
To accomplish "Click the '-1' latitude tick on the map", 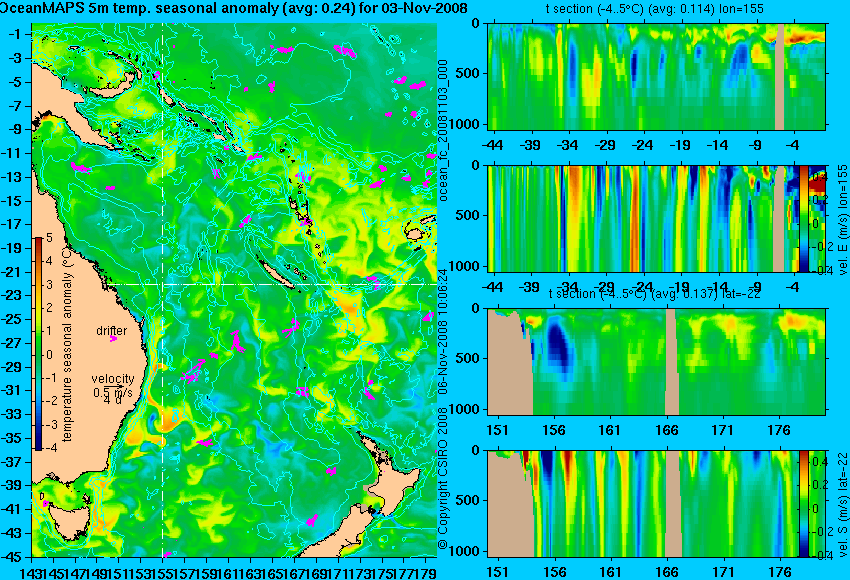I will click(x=15, y=34).
